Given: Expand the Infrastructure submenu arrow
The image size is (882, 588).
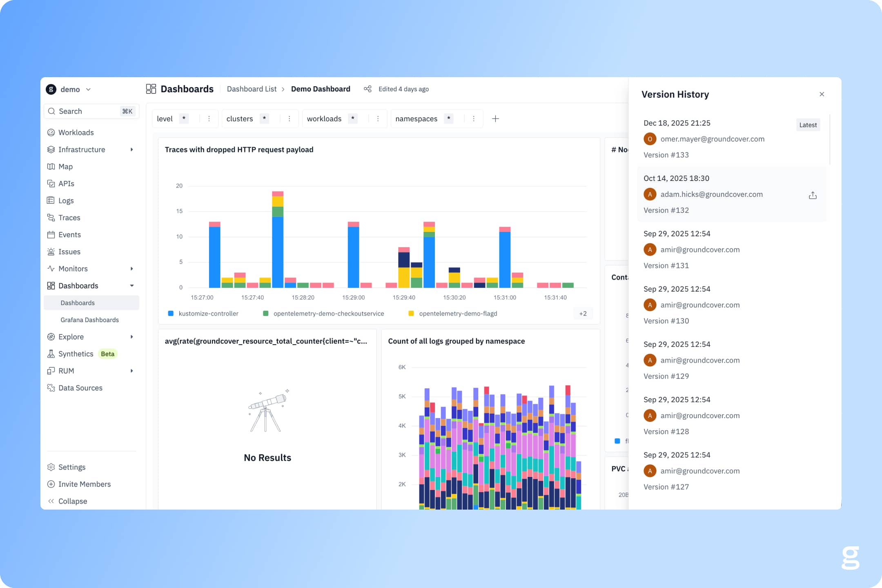Looking at the screenshot, I should coord(131,149).
